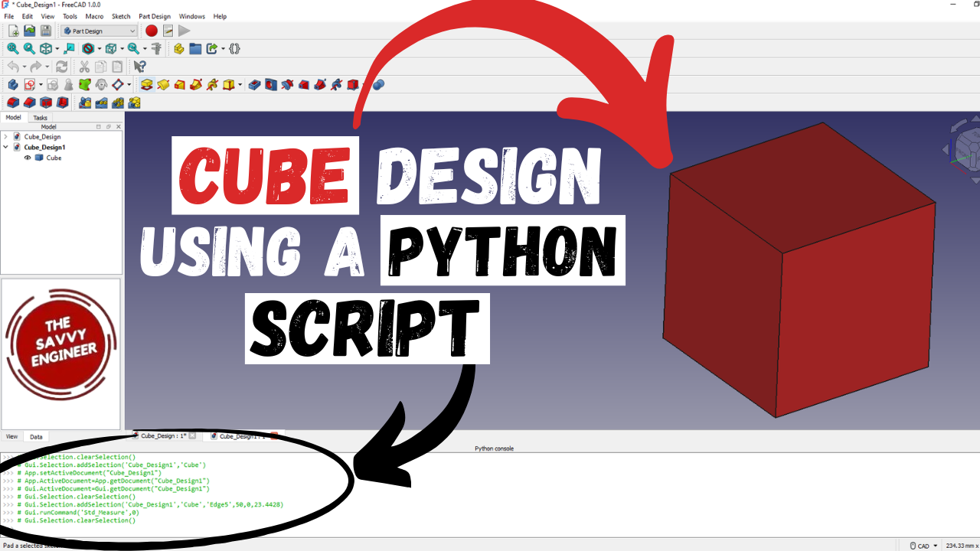This screenshot has width=980, height=551.
Task: Click the What's This help cursor icon
Action: (139, 67)
